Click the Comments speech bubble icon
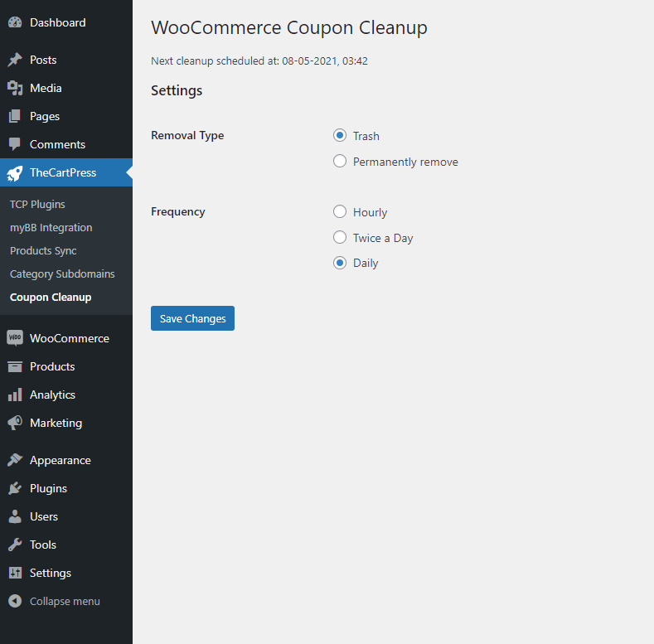Screen dimensions: 654x644 pyautogui.click(x=15, y=144)
